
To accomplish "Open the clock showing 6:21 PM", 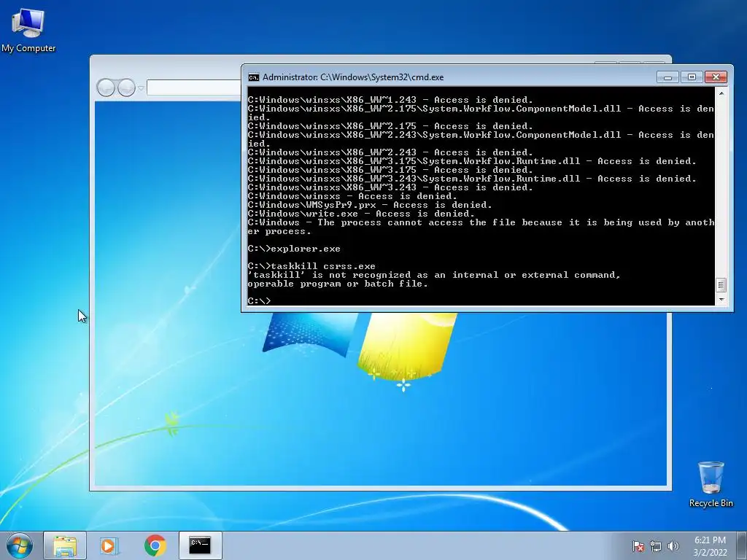I will [710, 540].
